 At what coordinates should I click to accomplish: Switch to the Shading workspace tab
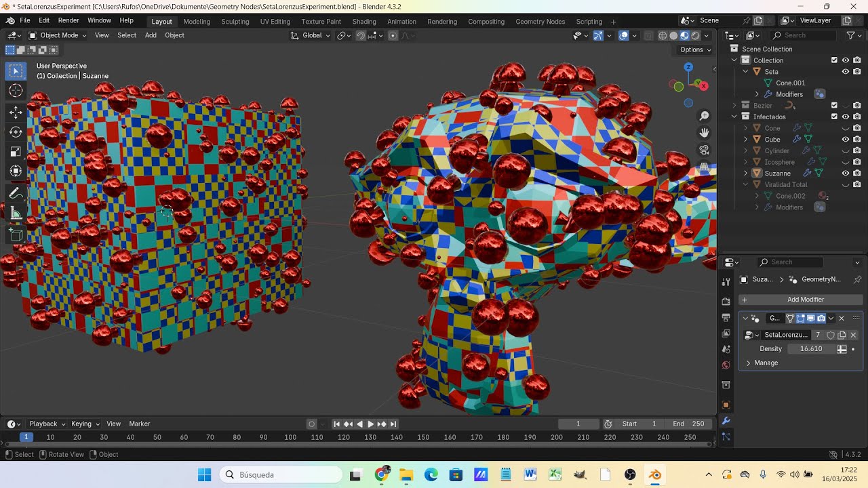coord(364,22)
